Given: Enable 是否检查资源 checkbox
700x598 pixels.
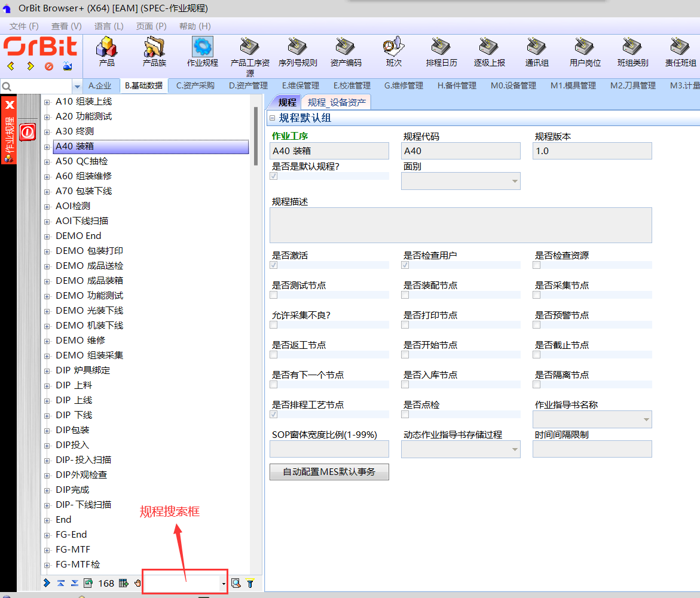Looking at the screenshot, I should 537,265.
